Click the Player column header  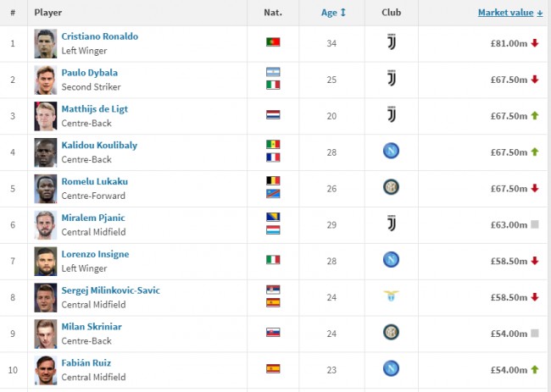[48, 13]
